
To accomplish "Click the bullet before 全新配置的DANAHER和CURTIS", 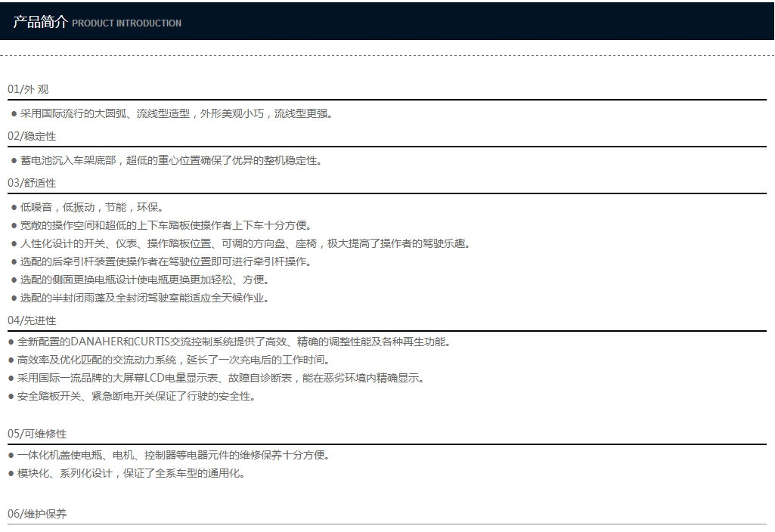I will (x=11, y=342).
